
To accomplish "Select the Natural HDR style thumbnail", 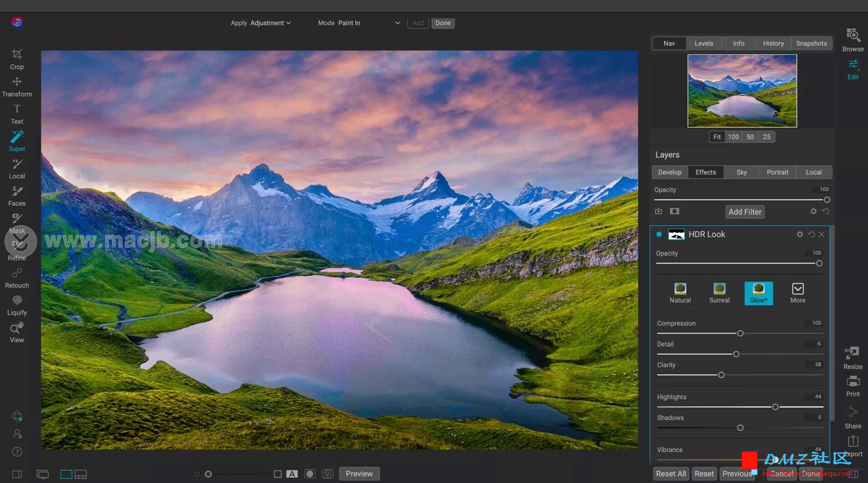I will pos(680,293).
